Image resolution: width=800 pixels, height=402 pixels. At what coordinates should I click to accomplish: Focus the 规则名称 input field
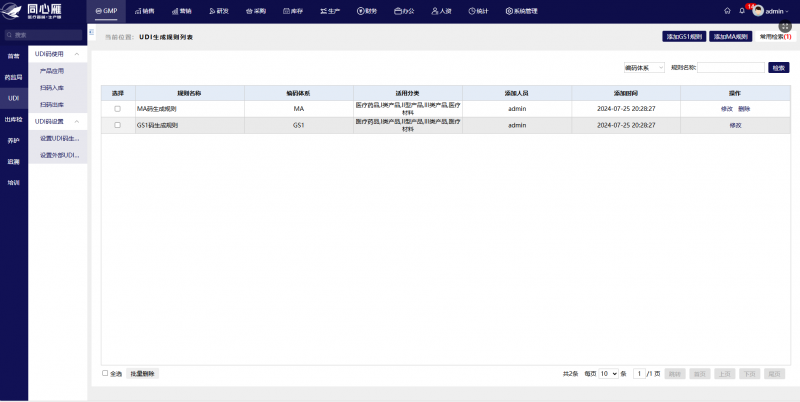pos(731,67)
